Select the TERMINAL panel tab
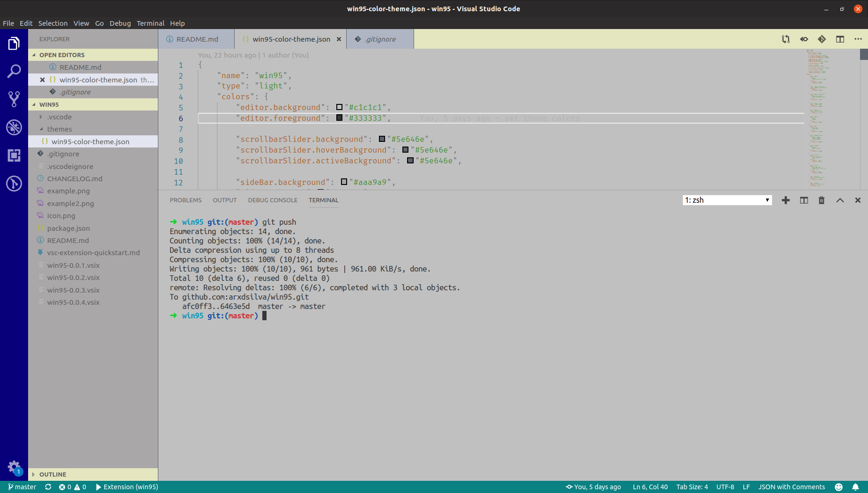This screenshot has height=493, width=868. click(324, 200)
